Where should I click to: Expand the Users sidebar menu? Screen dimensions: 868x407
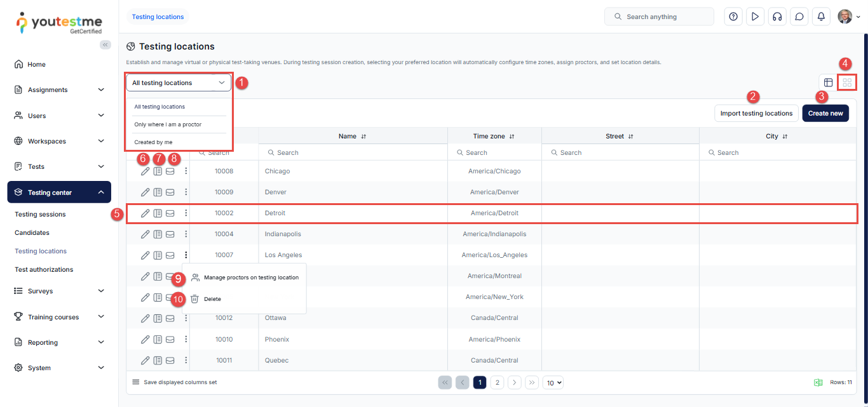point(59,116)
